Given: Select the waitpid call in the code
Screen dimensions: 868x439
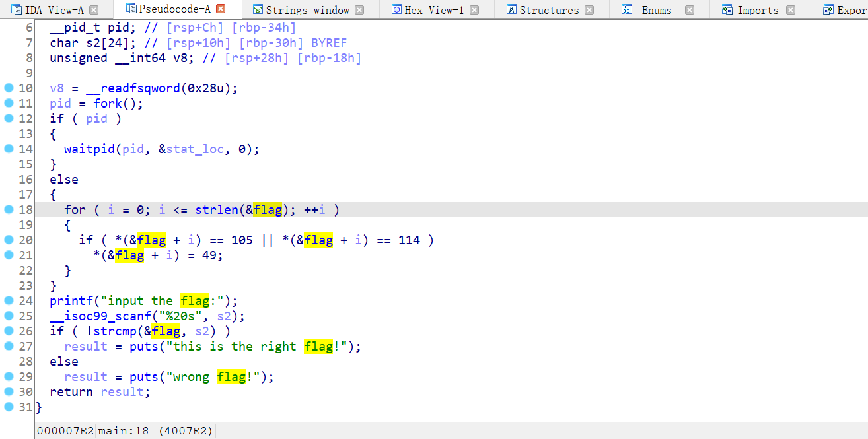Looking at the screenshot, I should [89, 149].
